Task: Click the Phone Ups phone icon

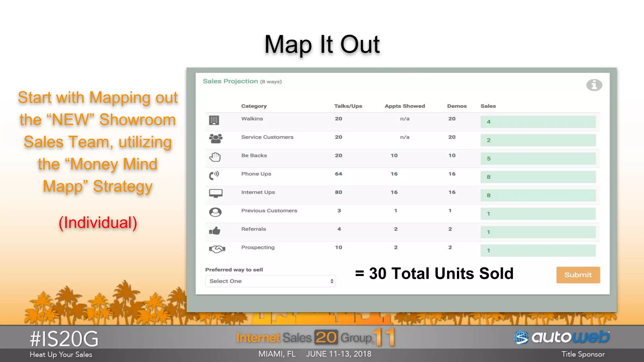Action: click(x=214, y=175)
